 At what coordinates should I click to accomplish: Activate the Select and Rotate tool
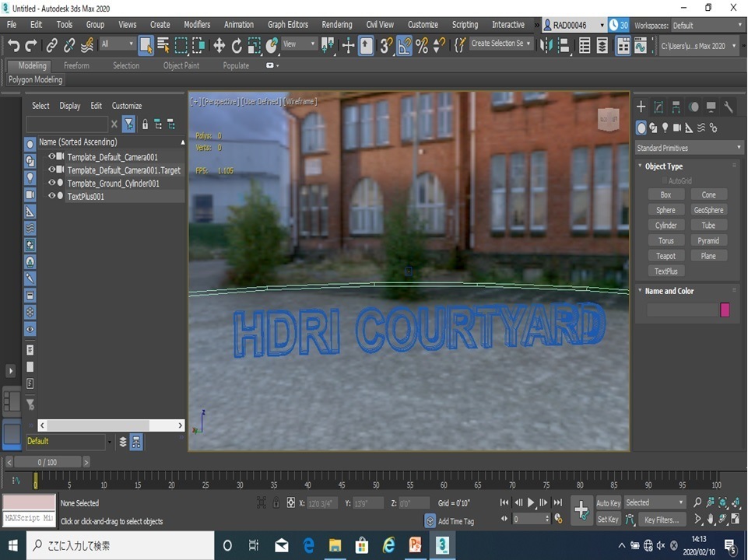(x=237, y=46)
